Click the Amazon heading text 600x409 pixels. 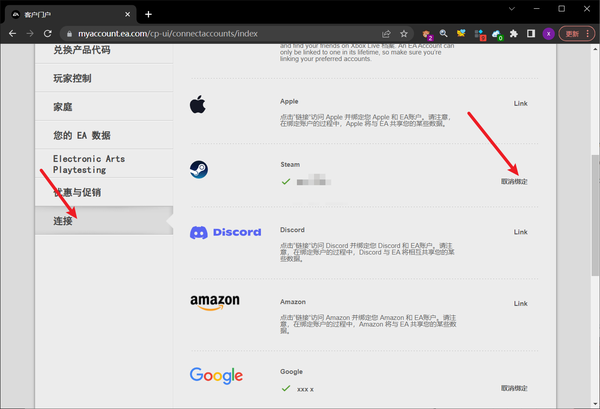pyautogui.click(x=293, y=302)
